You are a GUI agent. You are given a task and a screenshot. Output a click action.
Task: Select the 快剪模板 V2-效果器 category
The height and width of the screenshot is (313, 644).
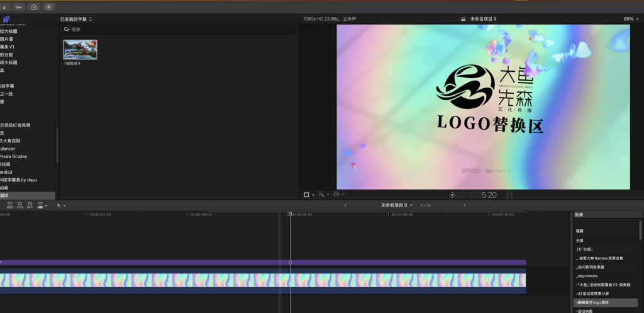603,285
